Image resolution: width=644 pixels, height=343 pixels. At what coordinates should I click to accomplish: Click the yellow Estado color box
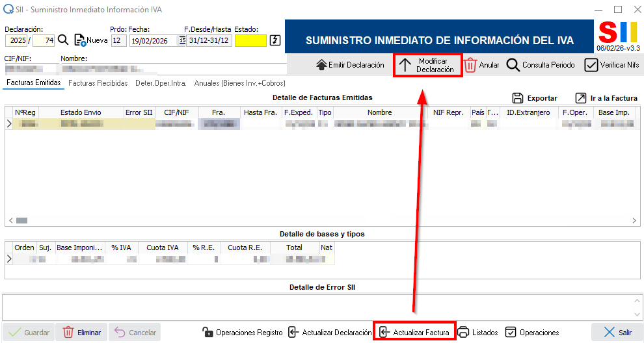(x=250, y=41)
